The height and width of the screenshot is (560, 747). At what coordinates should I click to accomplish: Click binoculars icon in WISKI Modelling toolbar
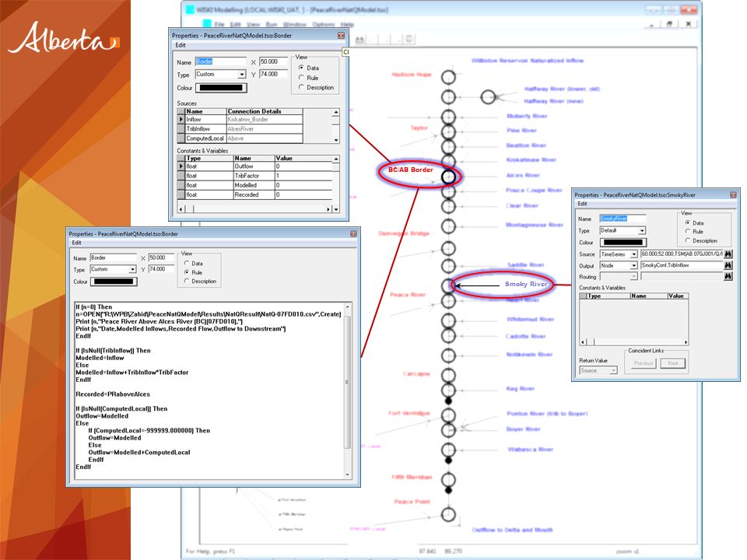pos(359,40)
